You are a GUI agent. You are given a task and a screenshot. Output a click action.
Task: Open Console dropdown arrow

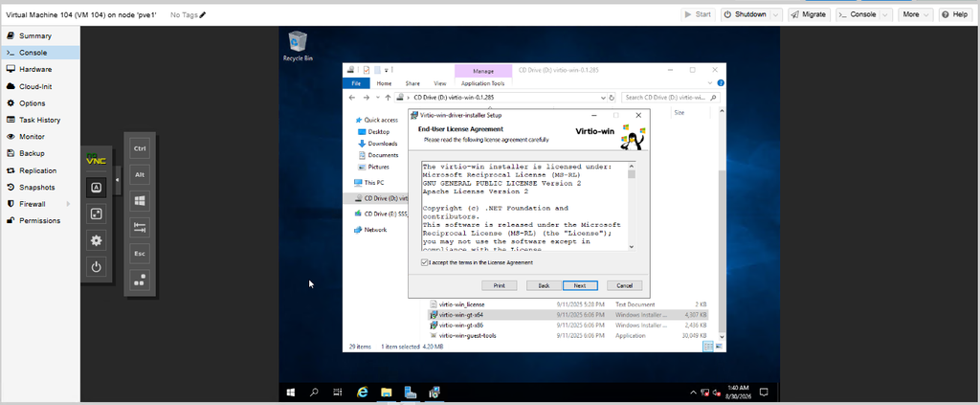[886, 14]
